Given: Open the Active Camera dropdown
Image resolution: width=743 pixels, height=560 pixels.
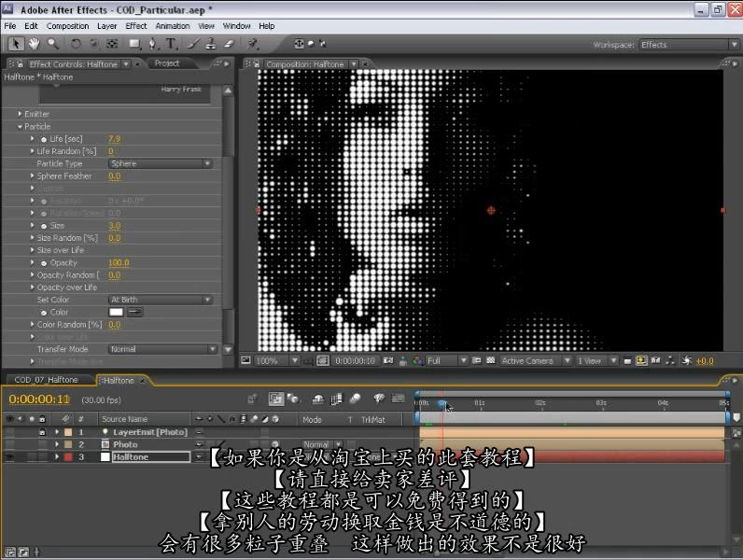Looking at the screenshot, I should [536, 361].
